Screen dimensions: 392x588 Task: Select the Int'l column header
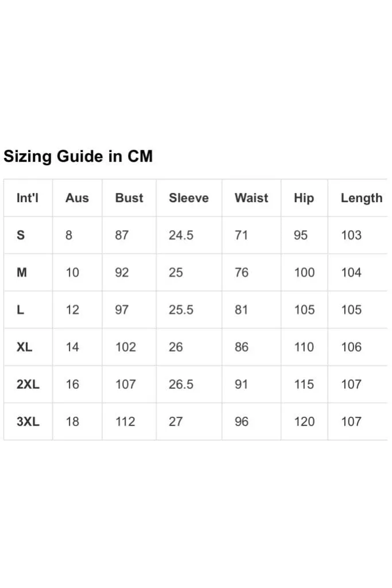[28, 198]
